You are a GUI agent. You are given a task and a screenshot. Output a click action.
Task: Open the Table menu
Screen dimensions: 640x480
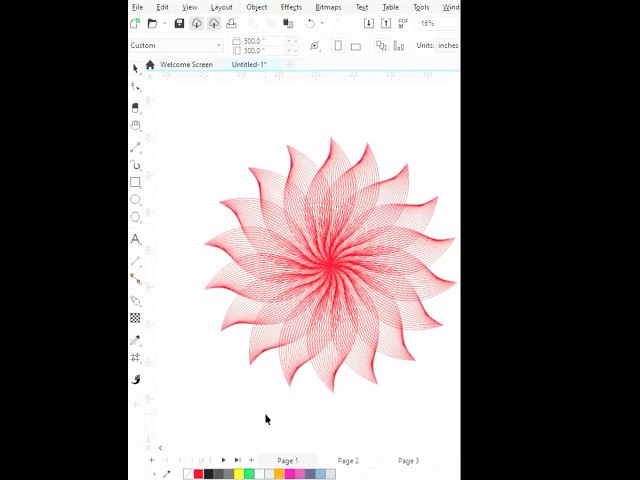[x=390, y=7]
